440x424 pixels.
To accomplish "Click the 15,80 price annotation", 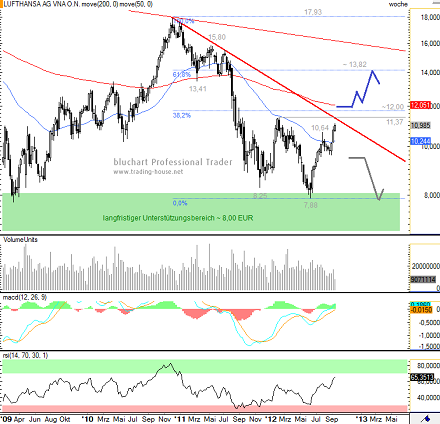I will (217, 37).
